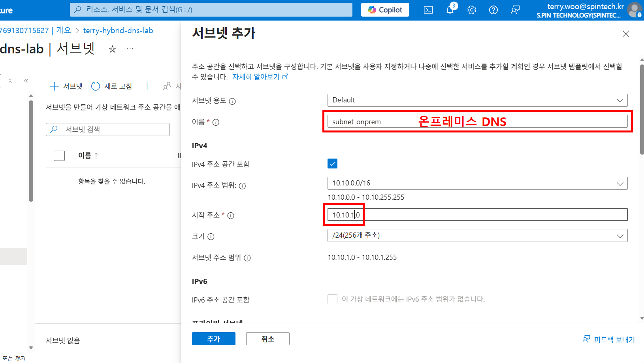The height and width of the screenshot is (363, 644).
Task: Open the notifications bell icon
Action: pyautogui.click(x=450, y=10)
